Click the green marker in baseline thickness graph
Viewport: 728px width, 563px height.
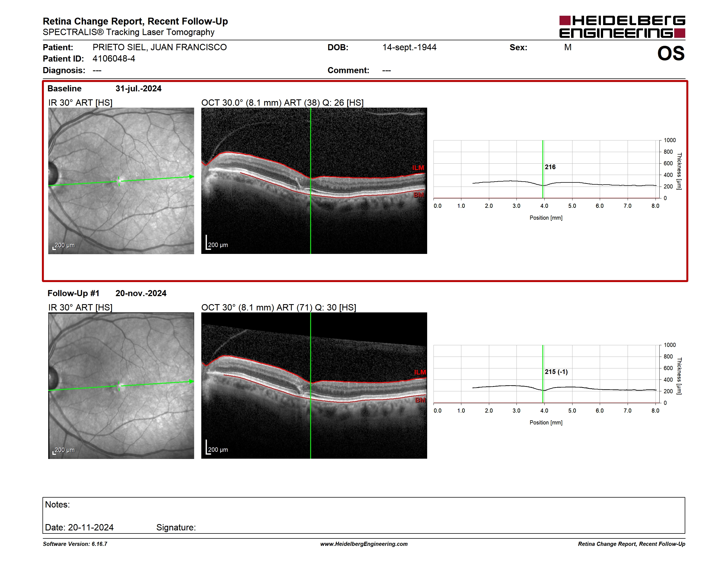point(543,169)
